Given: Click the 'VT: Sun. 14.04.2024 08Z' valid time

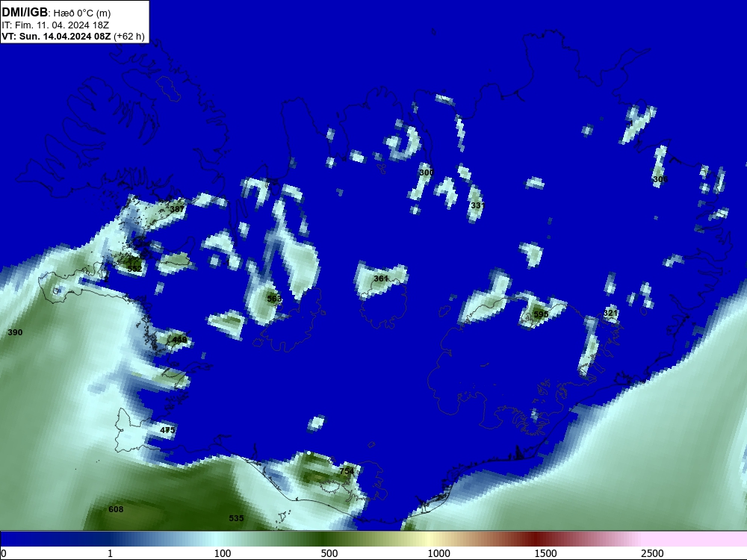Looking at the screenshot, I should coord(56,36).
